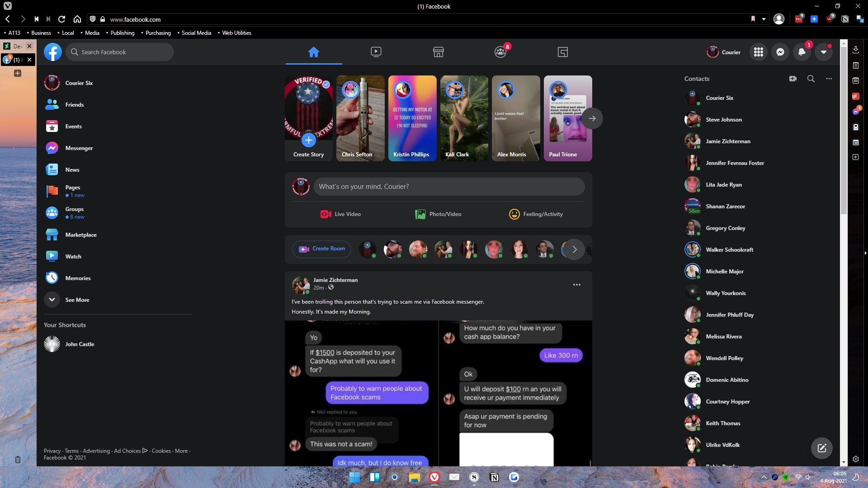
Task: Open John Castle shortcut
Action: pyautogui.click(x=118, y=344)
